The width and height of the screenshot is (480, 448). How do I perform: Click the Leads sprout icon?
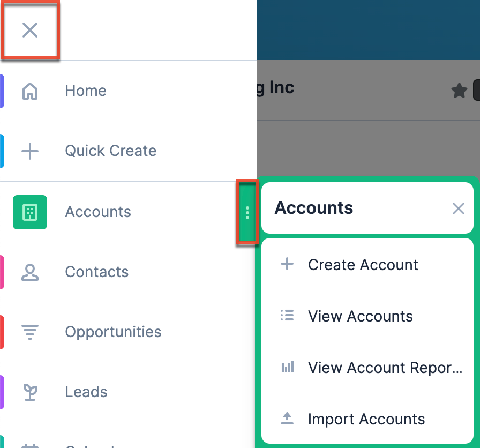click(x=30, y=392)
